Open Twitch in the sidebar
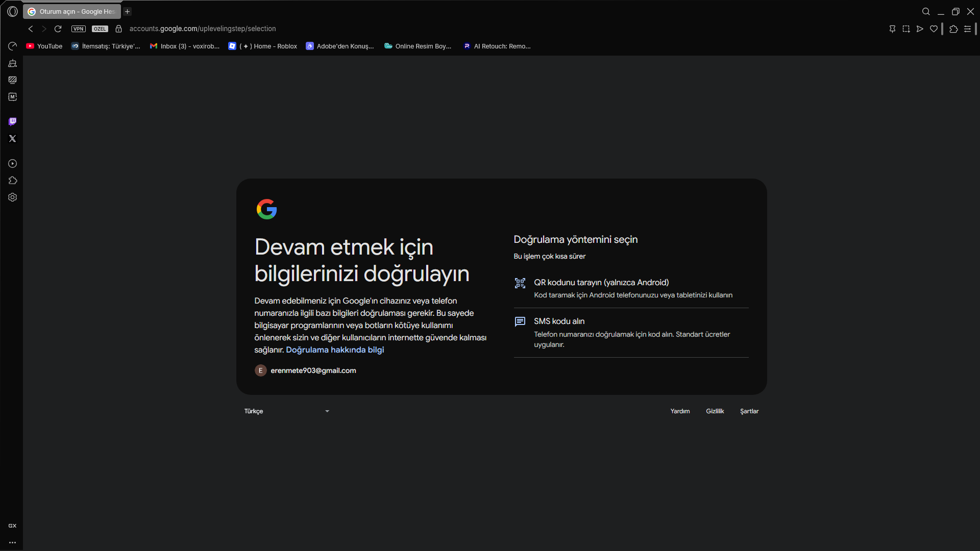This screenshot has height=551, width=980. tap(13, 121)
